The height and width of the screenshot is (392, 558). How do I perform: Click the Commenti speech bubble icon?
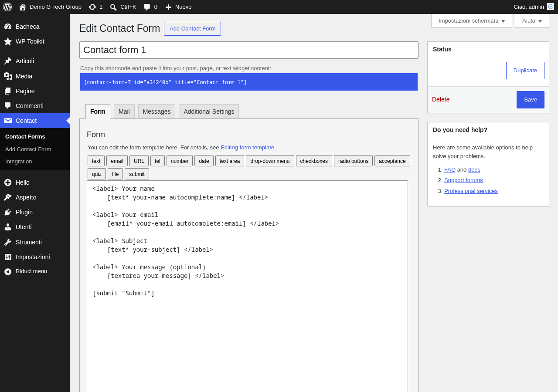(8, 106)
